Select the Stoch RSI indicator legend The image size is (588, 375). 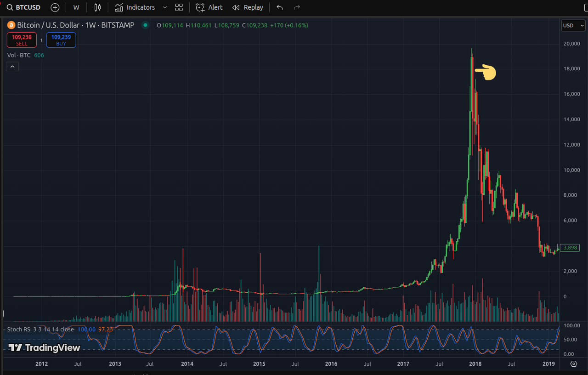pos(40,330)
